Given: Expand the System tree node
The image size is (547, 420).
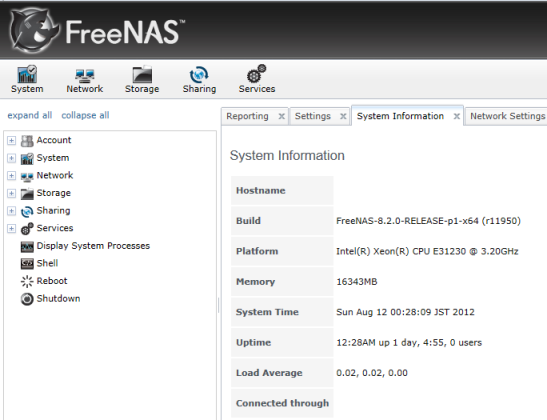Looking at the screenshot, I should (11, 158).
